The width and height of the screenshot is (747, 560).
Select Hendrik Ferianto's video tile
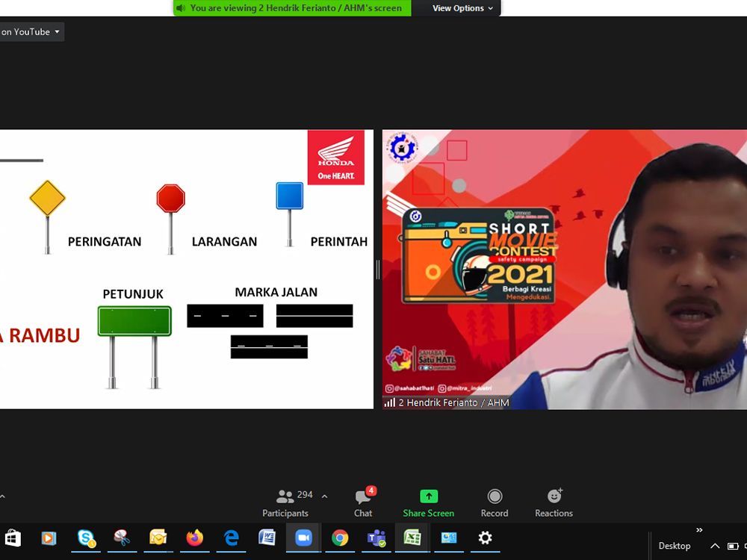pyautogui.click(x=565, y=269)
